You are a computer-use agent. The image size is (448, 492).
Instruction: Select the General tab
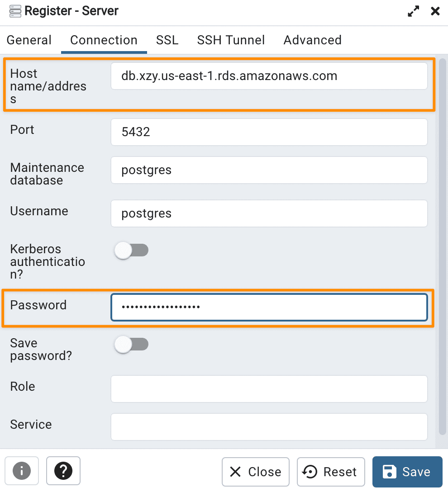[29, 40]
